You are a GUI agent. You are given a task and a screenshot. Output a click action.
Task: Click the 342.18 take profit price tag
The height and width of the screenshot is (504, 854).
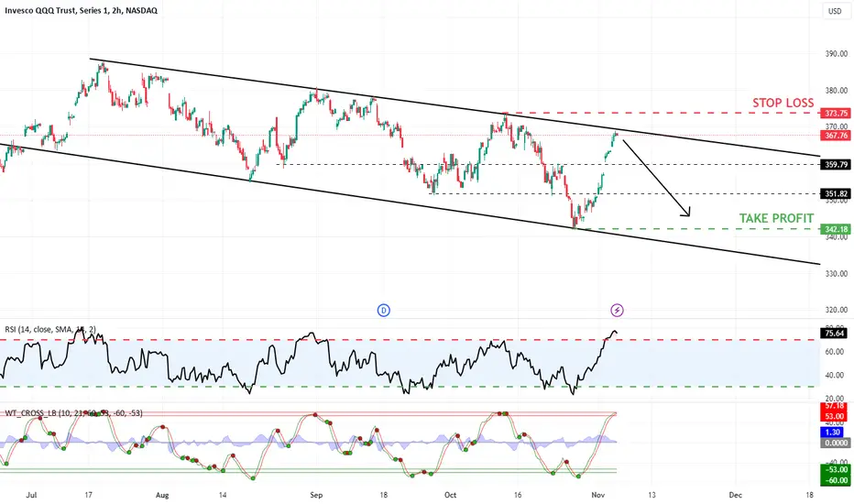[836, 229]
